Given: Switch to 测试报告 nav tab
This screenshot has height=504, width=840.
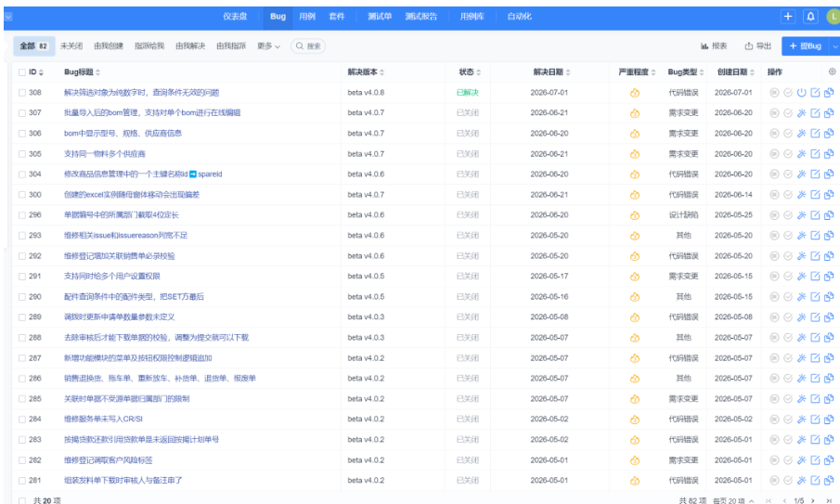Looking at the screenshot, I should [x=421, y=17].
